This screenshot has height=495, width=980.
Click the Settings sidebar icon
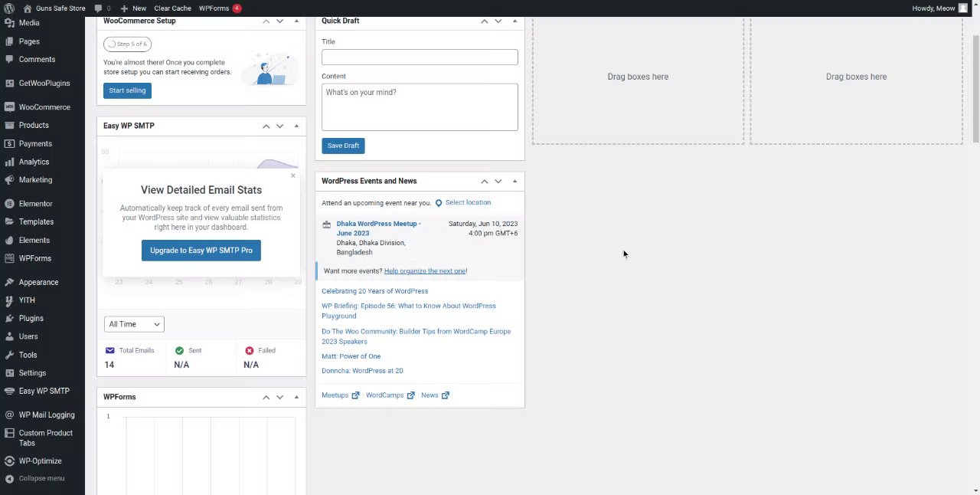(9, 373)
